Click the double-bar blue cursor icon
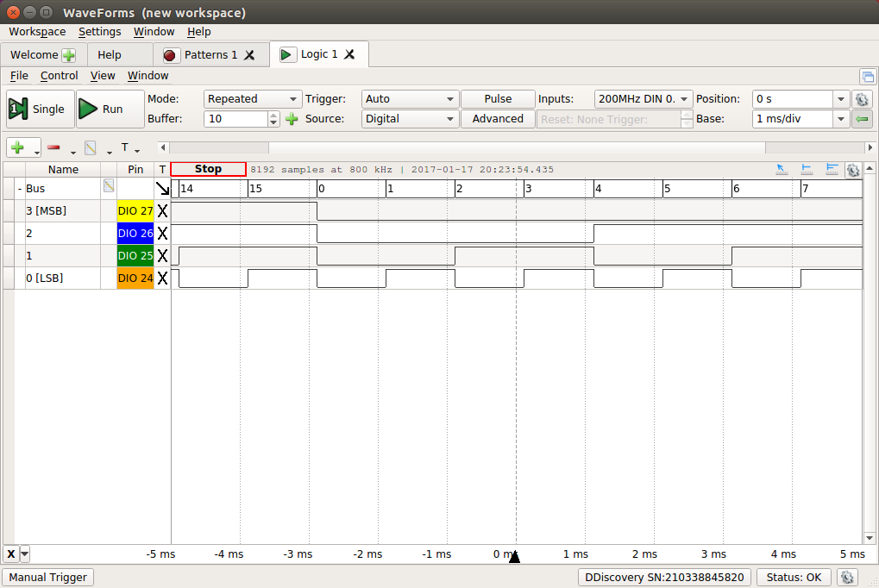Viewport: 879px width, 588px height. (832, 169)
